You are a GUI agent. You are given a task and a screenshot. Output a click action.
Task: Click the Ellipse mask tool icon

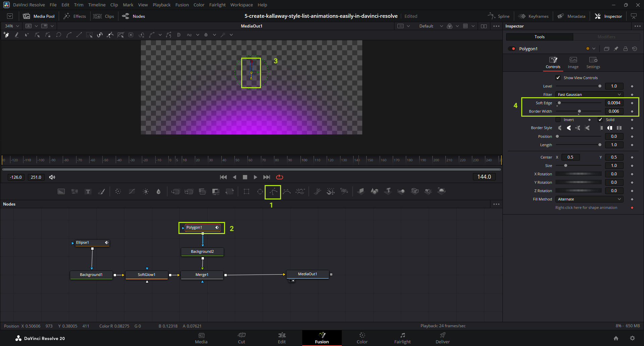[x=260, y=191]
